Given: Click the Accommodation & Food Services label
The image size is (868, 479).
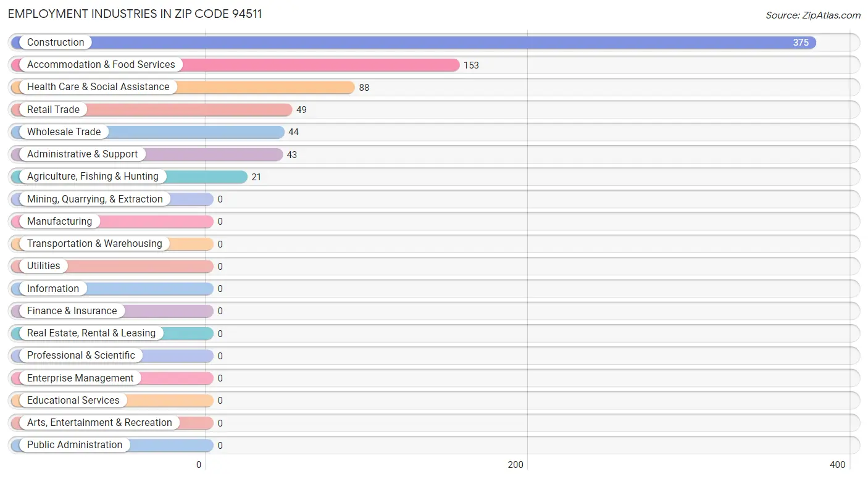Looking at the screenshot, I should (101, 65).
